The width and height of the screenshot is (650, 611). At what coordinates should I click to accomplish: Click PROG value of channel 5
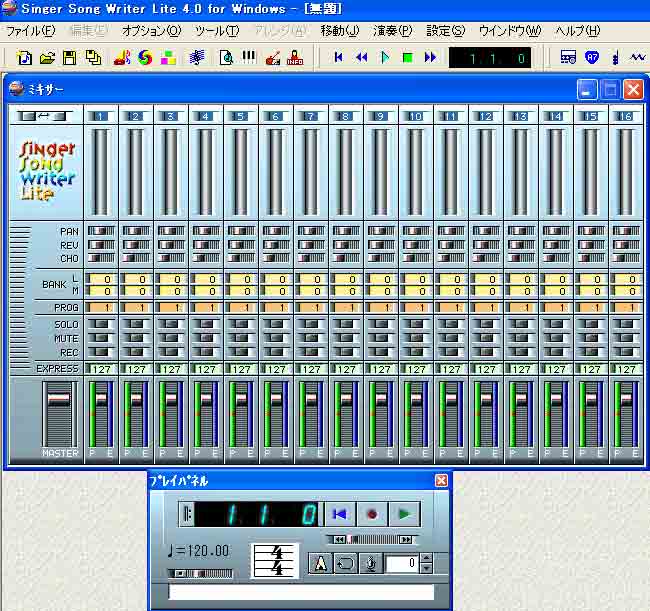pos(241,308)
